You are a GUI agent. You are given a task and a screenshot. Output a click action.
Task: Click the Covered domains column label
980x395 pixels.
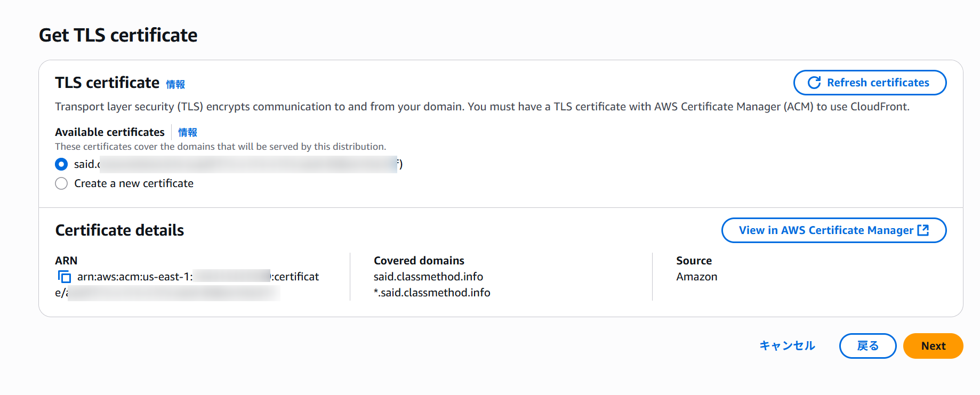coord(419,261)
